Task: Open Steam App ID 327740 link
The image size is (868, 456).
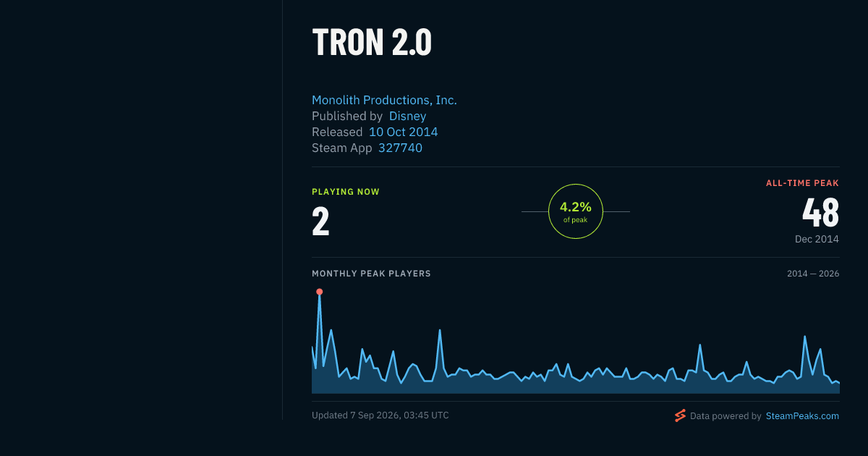Action: pos(400,148)
